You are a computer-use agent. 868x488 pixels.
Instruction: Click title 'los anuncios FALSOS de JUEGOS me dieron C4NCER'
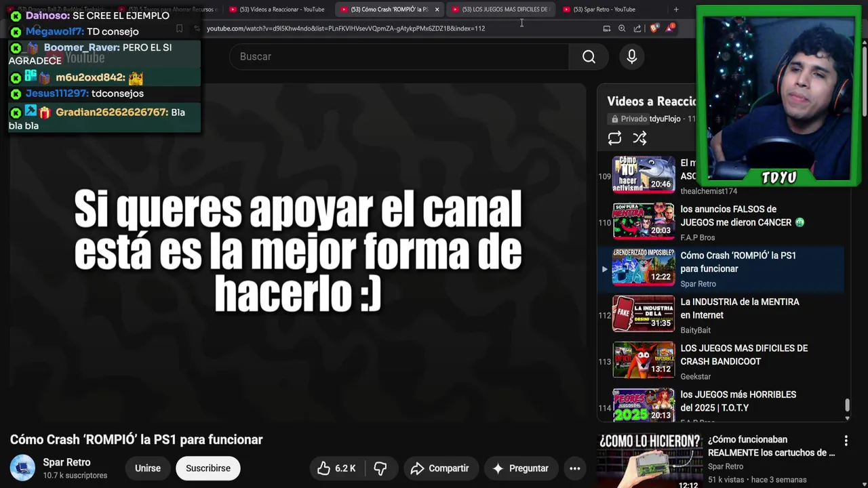coord(742,216)
